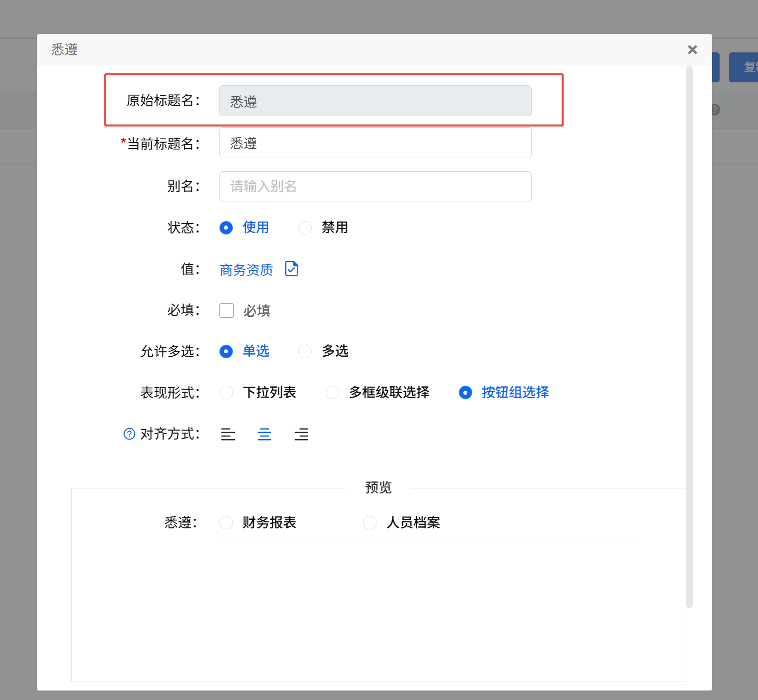The width and height of the screenshot is (758, 700).
Task: Enable 多选 for multiple selection
Action: tap(305, 352)
